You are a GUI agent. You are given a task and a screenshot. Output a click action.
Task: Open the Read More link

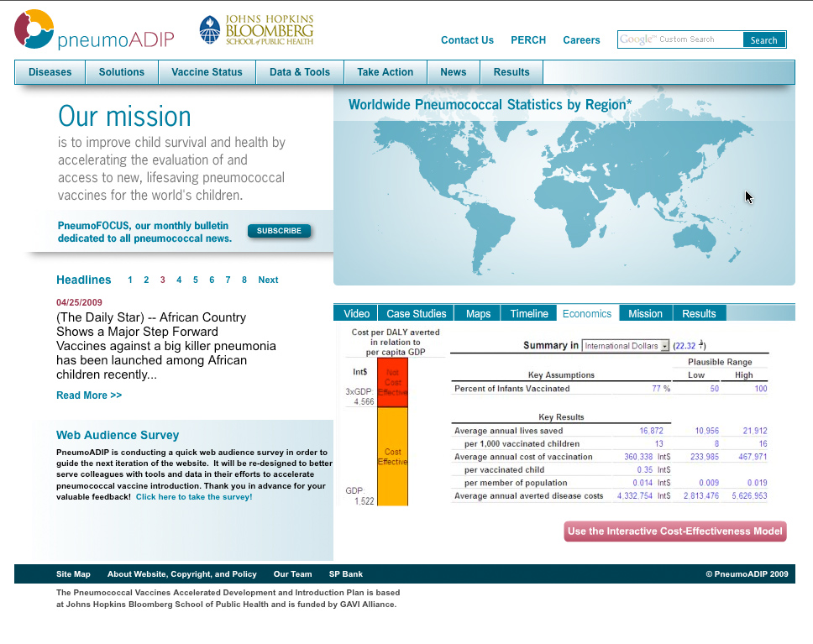[x=89, y=395]
